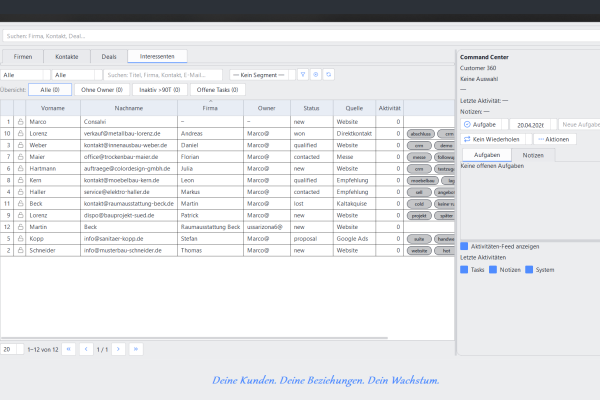
Task: Open the Notizen tab in Command Center
Action: [x=533, y=155]
